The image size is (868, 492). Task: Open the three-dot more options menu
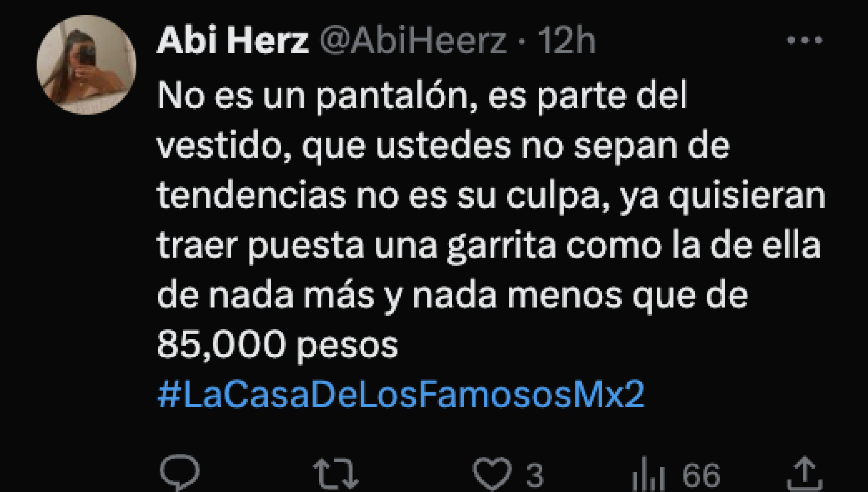point(805,40)
